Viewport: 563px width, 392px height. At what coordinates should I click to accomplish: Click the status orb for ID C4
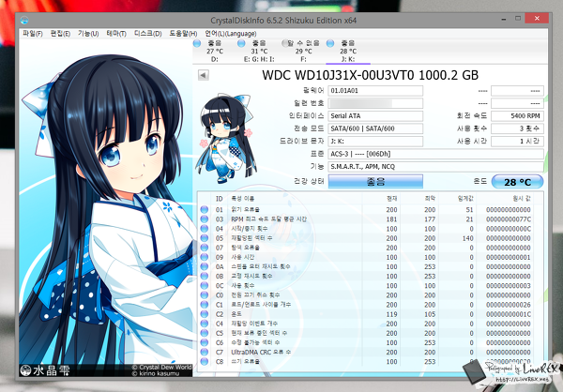point(205,324)
